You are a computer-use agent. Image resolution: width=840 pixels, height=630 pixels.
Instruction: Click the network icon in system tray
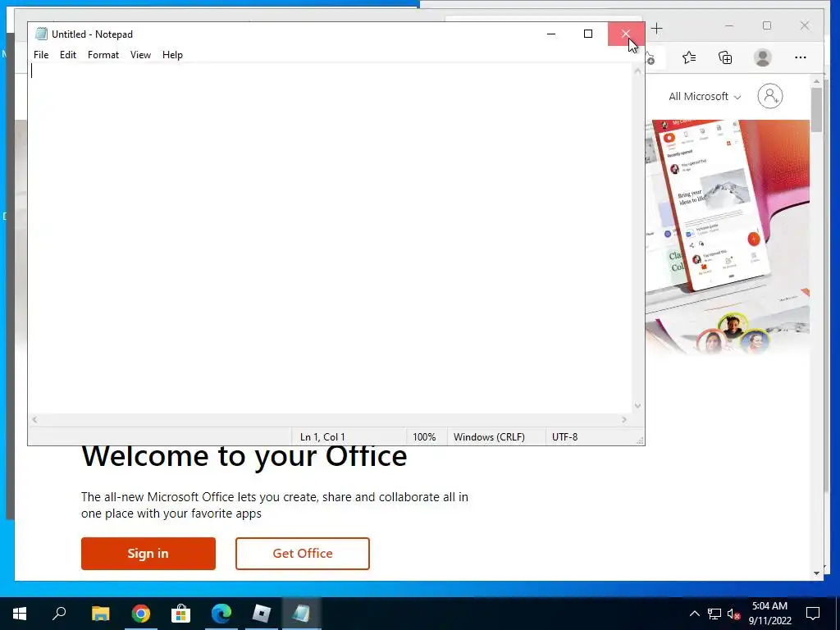click(x=714, y=614)
